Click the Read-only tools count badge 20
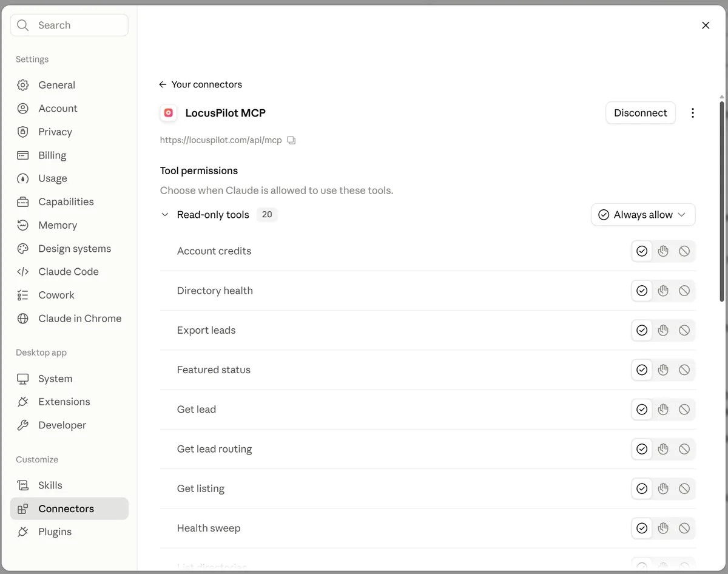Image resolution: width=728 pixels, height=574 pixels. tap(267, 215)
